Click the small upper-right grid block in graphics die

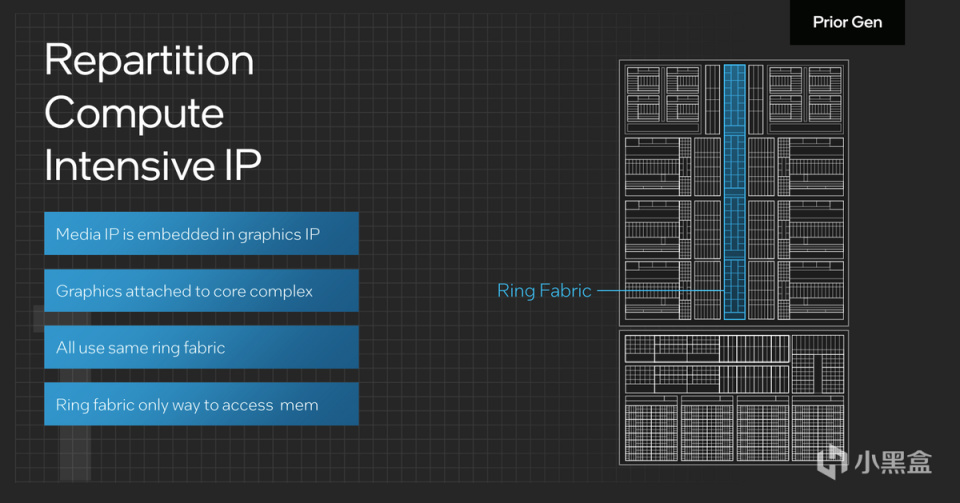(818, 364)
